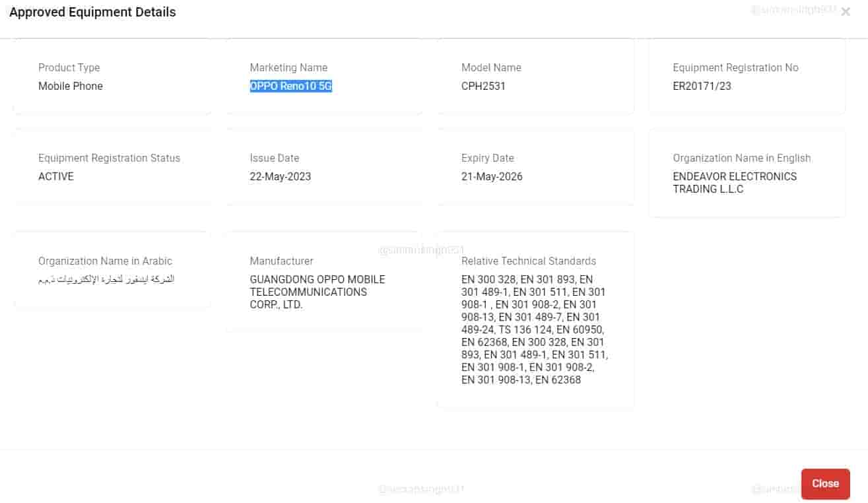Click the Equipment Registration Status label
868x503 pixels.
(x=109, y=158)
